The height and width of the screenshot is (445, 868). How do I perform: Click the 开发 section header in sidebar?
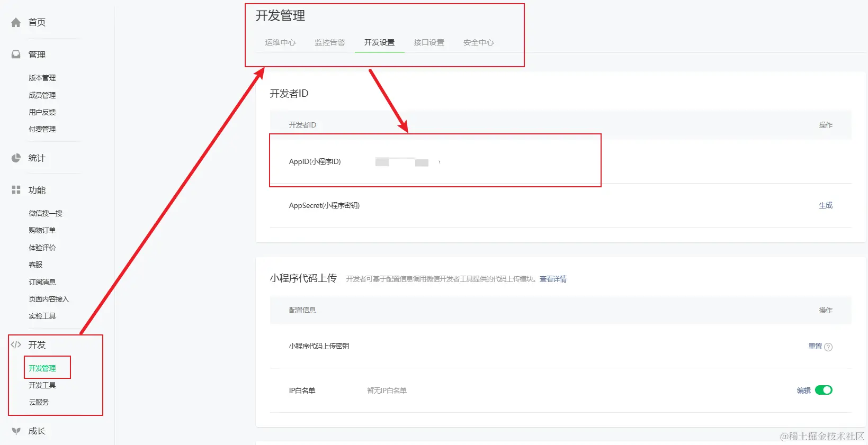[37, 344]
